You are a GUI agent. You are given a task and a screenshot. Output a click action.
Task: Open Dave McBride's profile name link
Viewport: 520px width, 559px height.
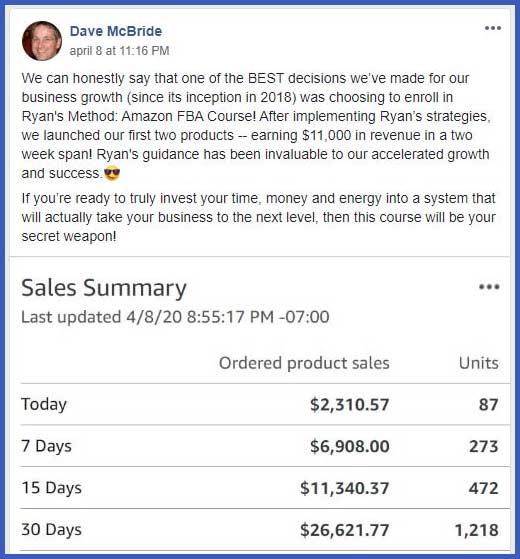(x=116, y=31)
